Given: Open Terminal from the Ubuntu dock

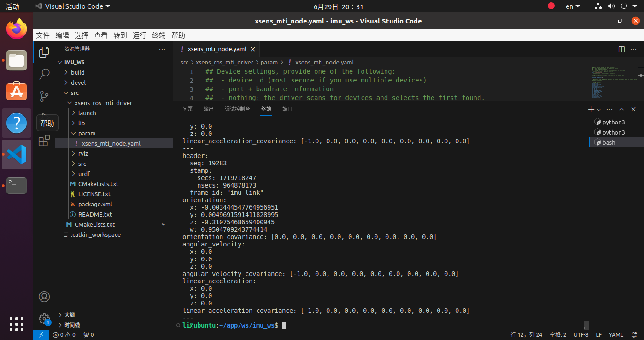Looking at the screenshot, I should pyautogui.click(x=17, y=186).
